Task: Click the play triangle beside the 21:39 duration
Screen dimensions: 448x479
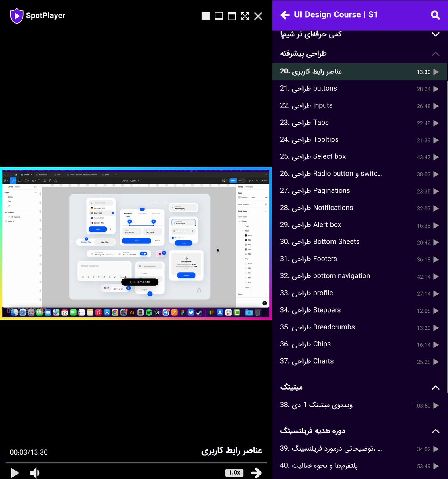Action: tap(436, 140)
